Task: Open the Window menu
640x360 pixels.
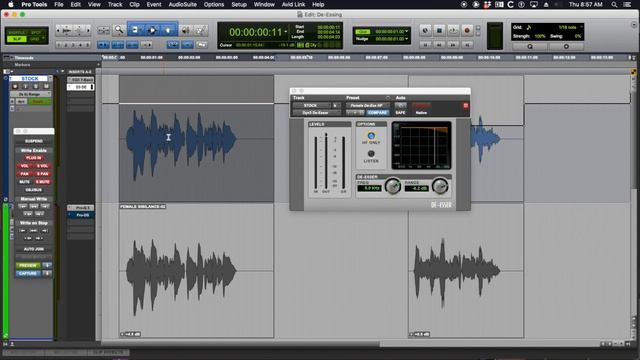Action: point(264,4)
